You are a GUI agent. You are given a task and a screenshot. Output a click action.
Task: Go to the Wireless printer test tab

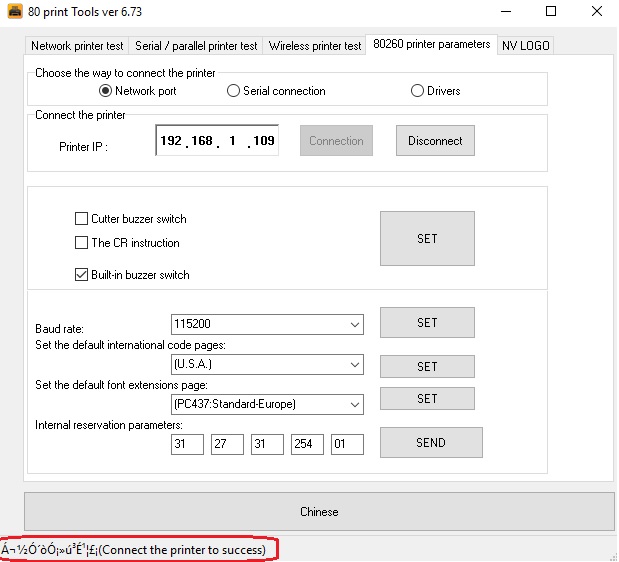[315, 46]
